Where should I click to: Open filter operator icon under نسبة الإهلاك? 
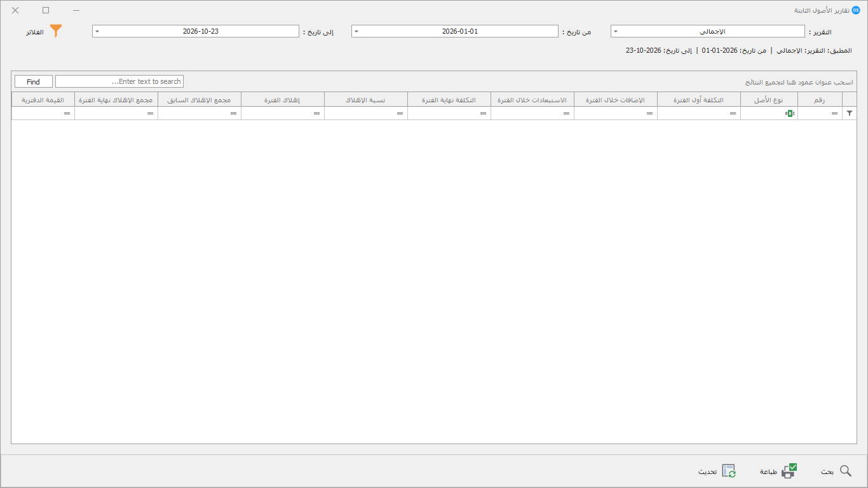[x=400, y=113]
